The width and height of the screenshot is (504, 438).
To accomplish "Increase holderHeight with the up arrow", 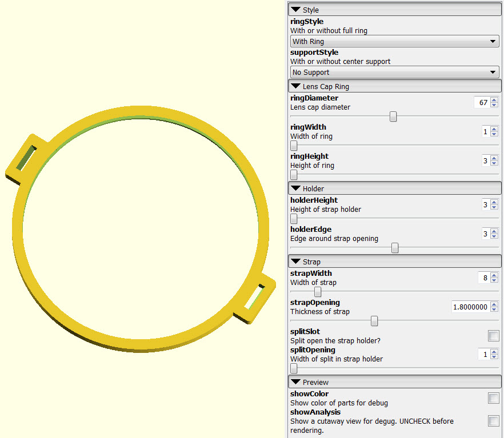I will (x=494, y=202).
